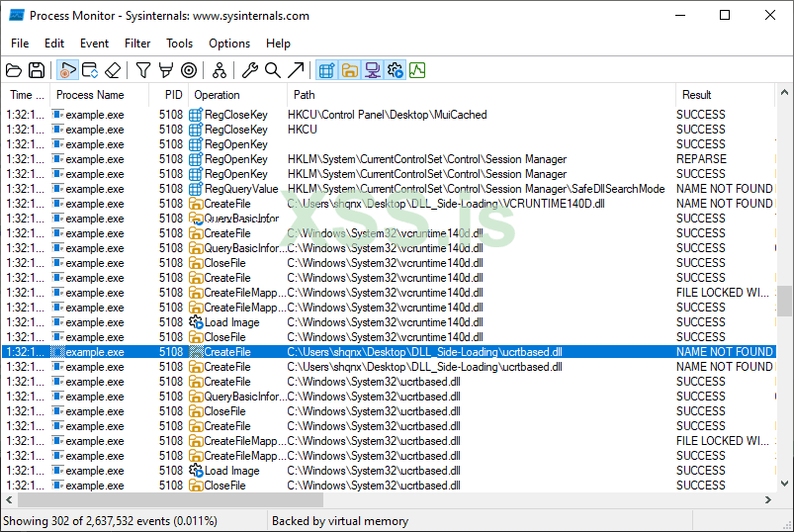This screenshot has width=794, height=532.
Task: Open the Edit menu
Action: click(54, 44)
